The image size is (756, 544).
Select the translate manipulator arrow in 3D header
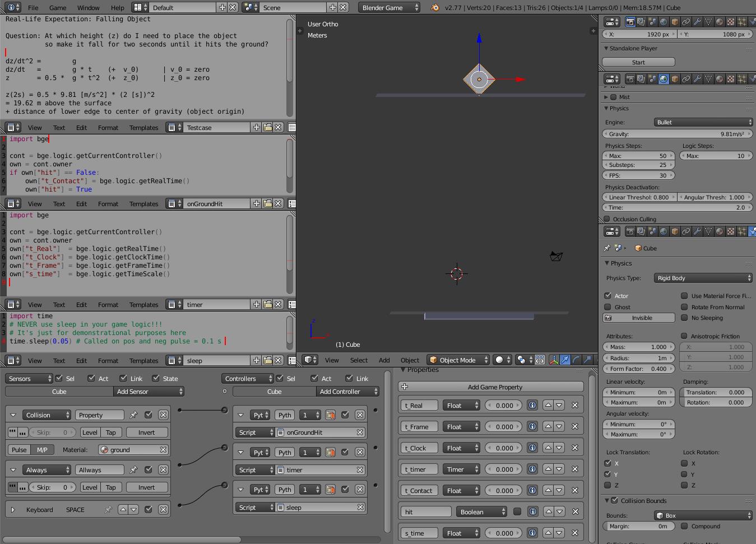coord(565,360)
